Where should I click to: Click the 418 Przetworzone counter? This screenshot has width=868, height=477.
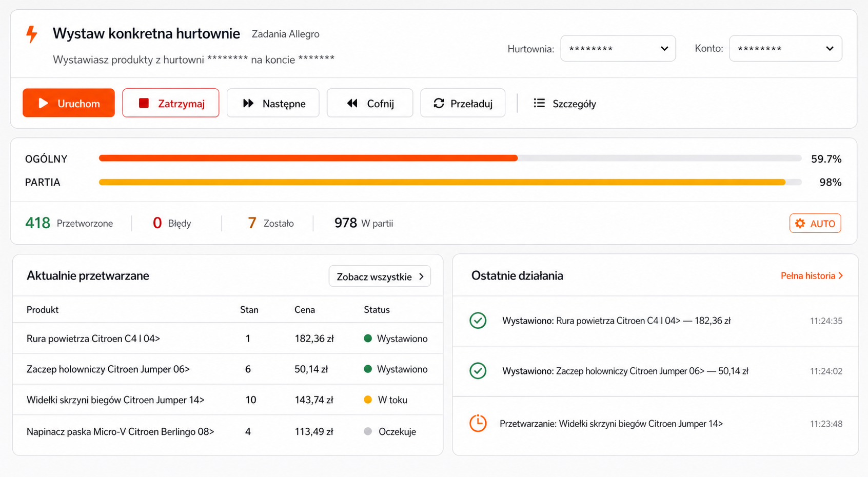coord(69,223)
